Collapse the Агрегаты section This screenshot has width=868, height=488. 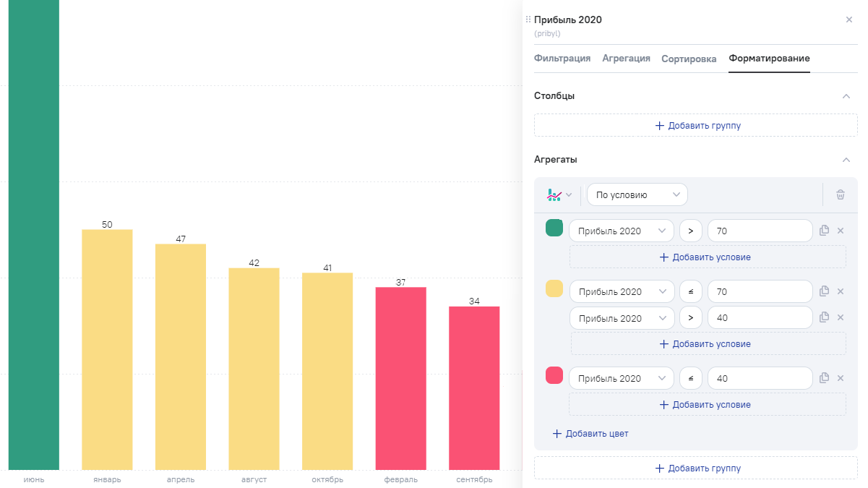coord(846,160)
